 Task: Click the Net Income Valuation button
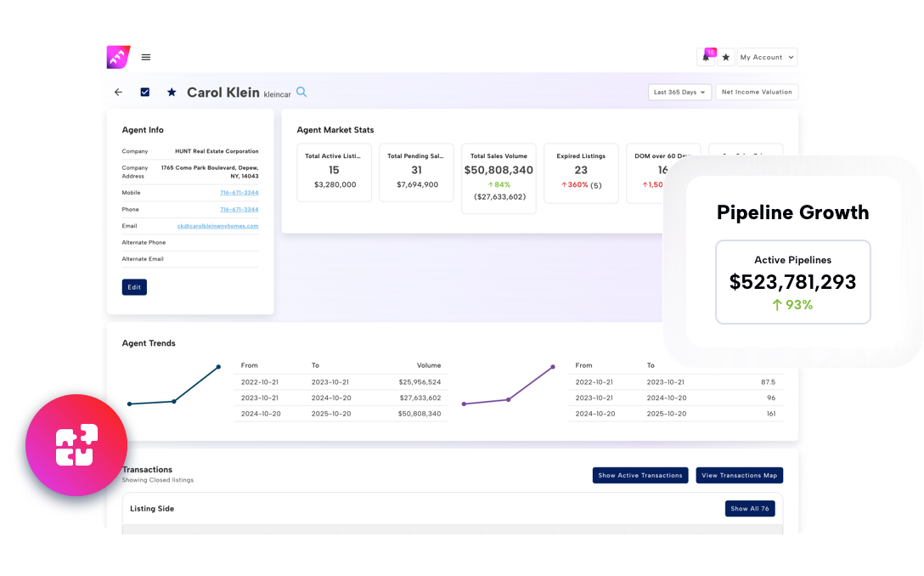click(756, 93)
